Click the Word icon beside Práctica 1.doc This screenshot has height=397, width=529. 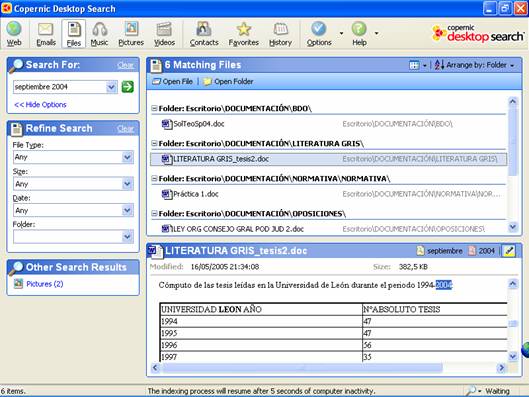point(166,194)
